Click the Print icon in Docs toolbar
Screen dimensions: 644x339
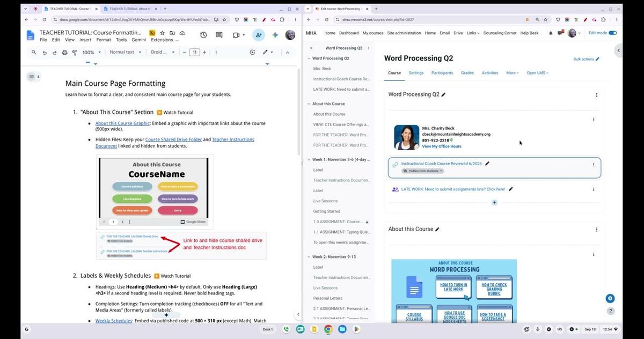(65, 53)
